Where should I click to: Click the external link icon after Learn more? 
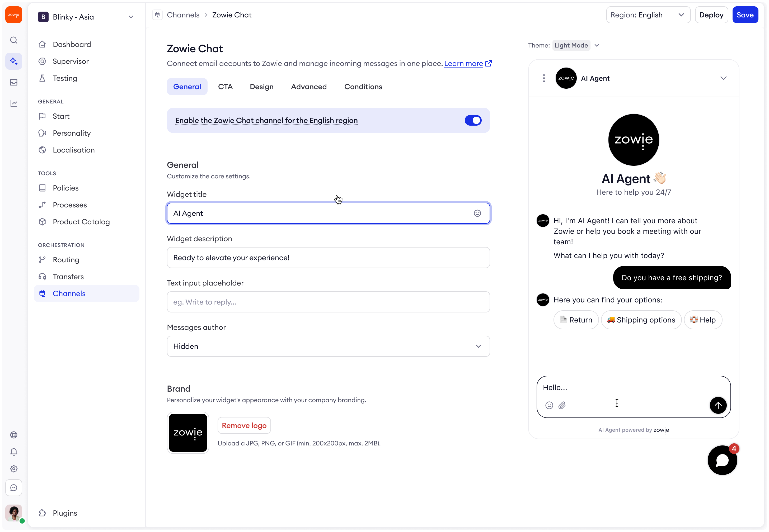pyautogui.click(x=489, y=63)
